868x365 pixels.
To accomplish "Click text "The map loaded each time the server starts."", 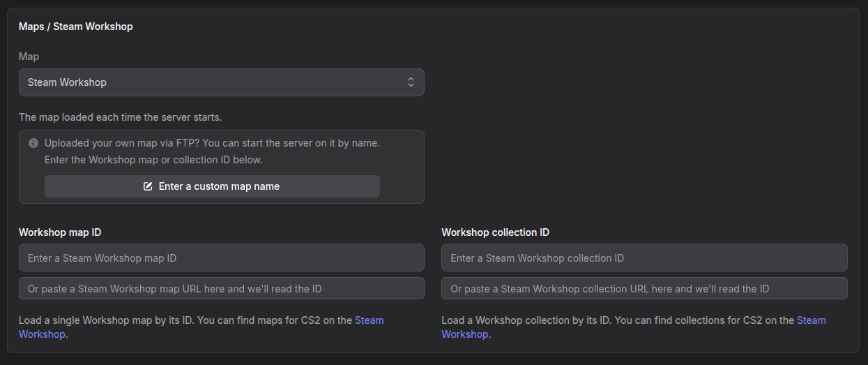I will 121,117.
